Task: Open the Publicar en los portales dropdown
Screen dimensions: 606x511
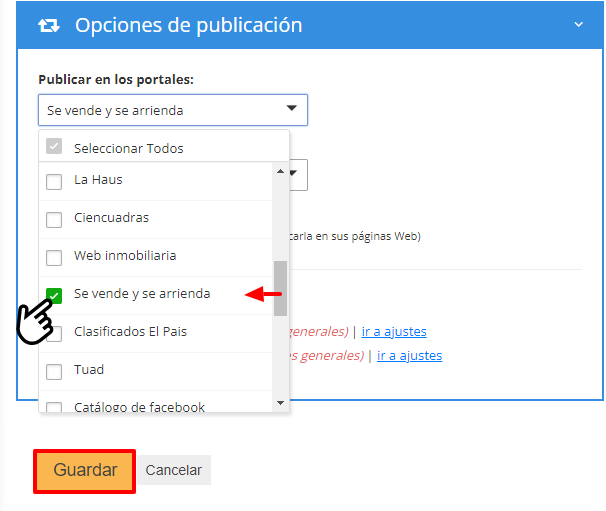Action: pyautogui.click(x=172, y=110)
